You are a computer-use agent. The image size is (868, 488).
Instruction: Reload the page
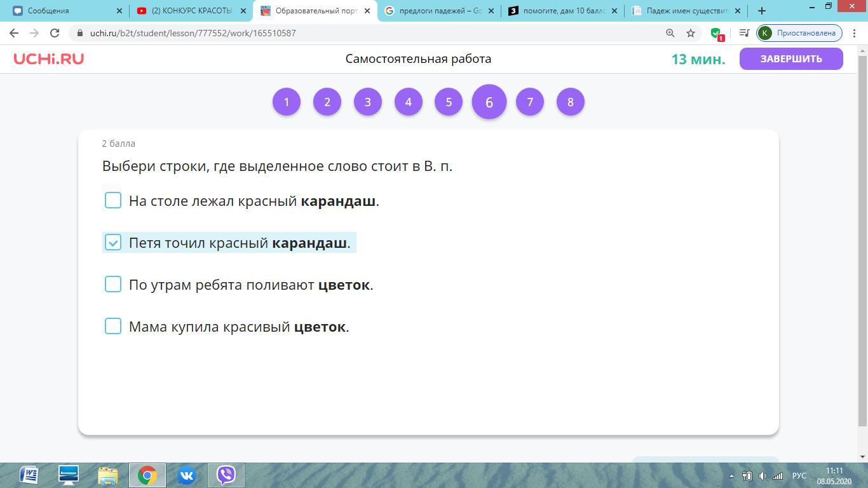point(55,33)
